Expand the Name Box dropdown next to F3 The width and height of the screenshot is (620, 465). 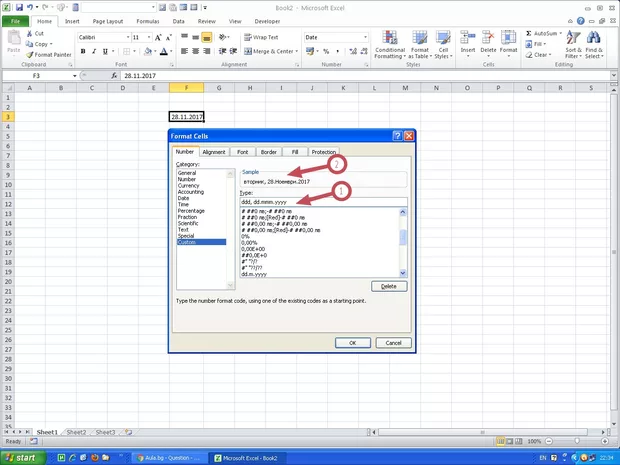click(x=74, y=76)
